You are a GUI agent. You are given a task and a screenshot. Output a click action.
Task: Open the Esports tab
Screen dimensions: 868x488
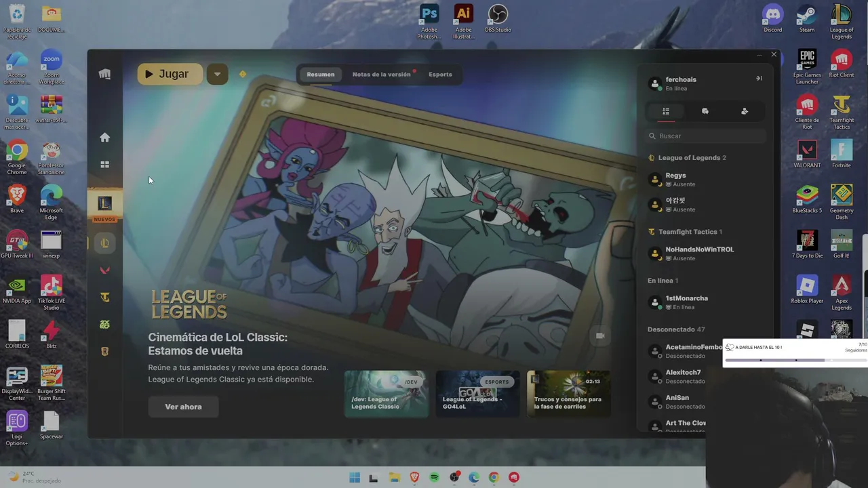[x=440, y=75]
